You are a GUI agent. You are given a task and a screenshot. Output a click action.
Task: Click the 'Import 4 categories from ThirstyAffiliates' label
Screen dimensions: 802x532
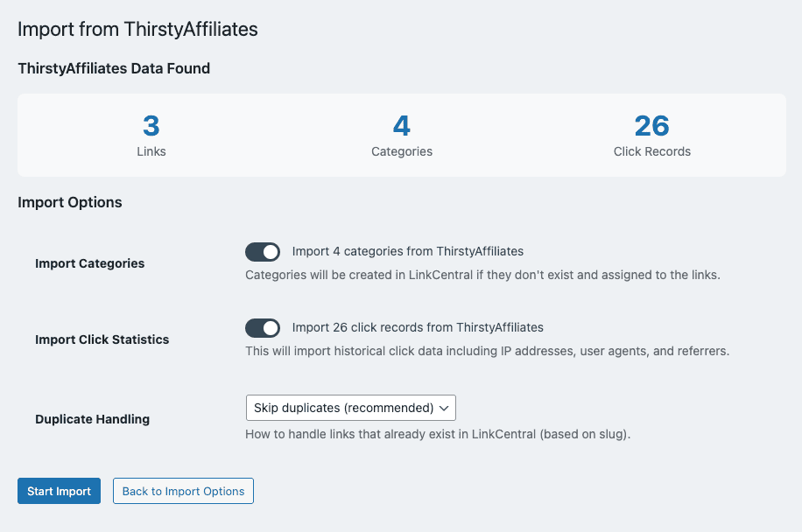coord(407,251)
